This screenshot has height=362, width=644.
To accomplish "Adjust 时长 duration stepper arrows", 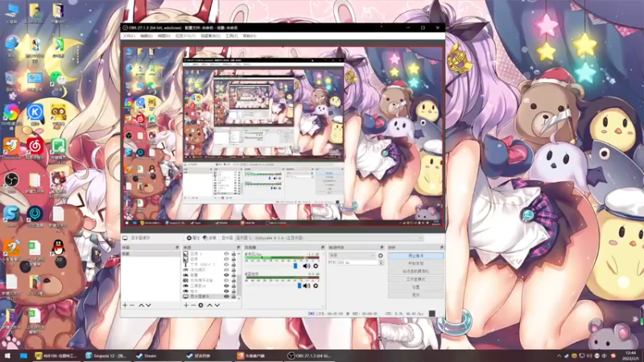I will point(381,262).
